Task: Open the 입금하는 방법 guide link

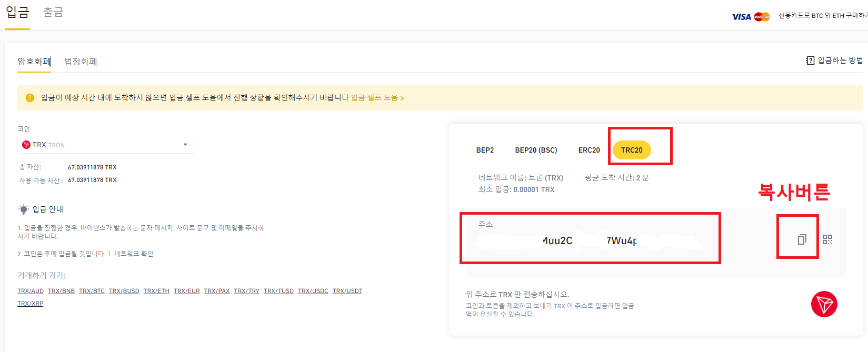Action: tap(840, 61)
